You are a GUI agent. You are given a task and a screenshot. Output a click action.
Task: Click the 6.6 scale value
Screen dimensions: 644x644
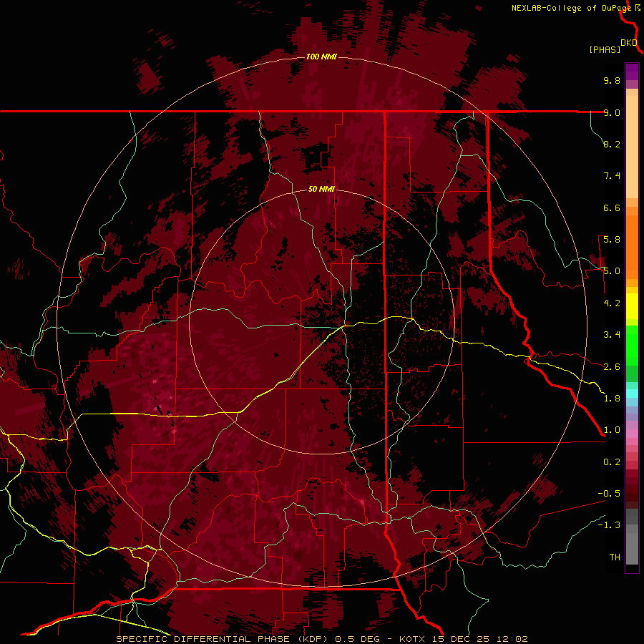point(612,208)
